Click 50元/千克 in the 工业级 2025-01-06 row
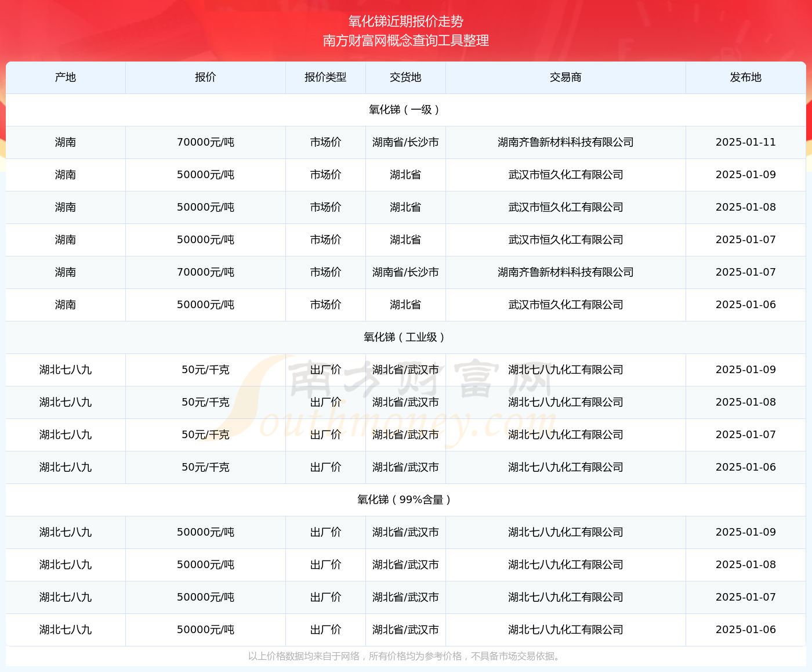Screen dimensions: 812x672 (x=205, y=467)
